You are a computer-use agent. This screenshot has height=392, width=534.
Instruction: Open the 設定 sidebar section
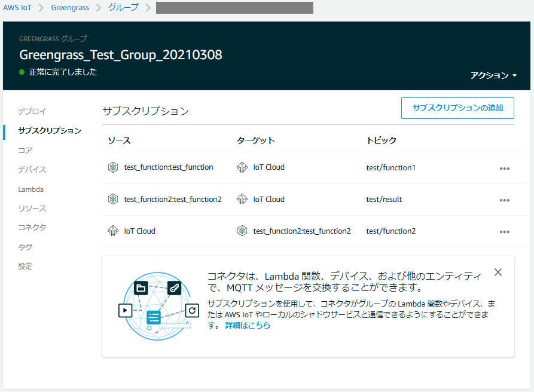click(x=25, y=266)
